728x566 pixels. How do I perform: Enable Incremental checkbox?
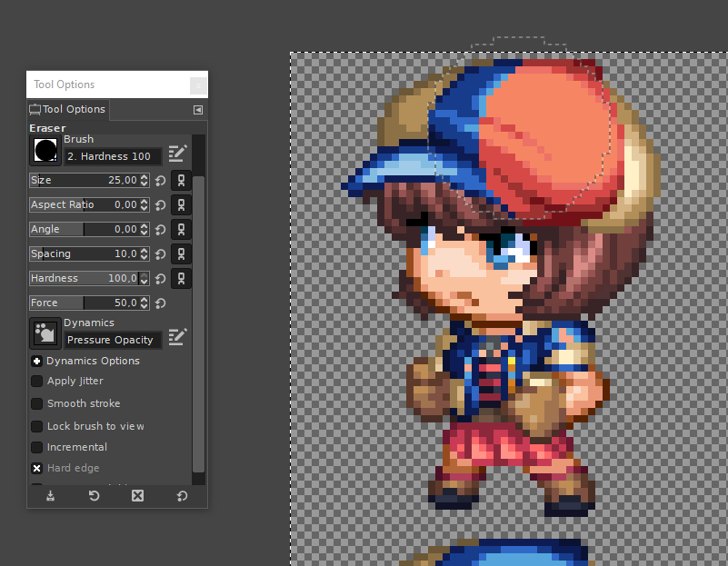point(36,447)
